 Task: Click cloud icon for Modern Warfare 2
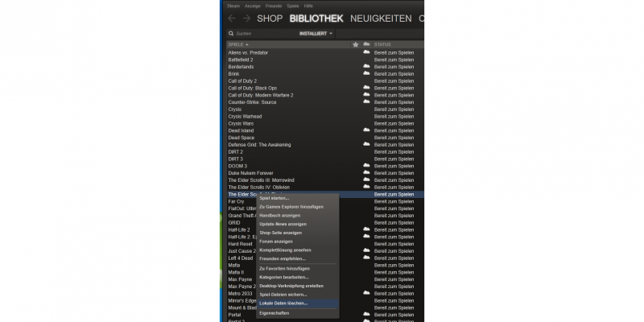(x=366, y=94)
